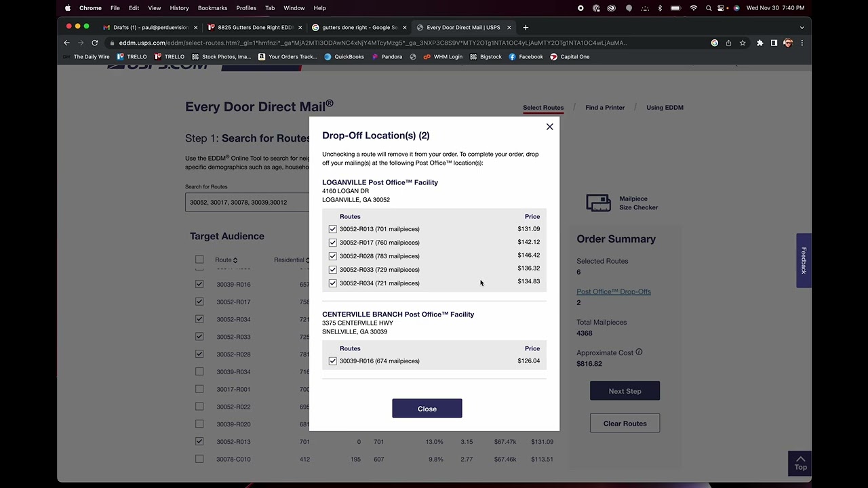Open Control Center in menu bar
This screenshot has height=488, width=868.
(723, 8)
